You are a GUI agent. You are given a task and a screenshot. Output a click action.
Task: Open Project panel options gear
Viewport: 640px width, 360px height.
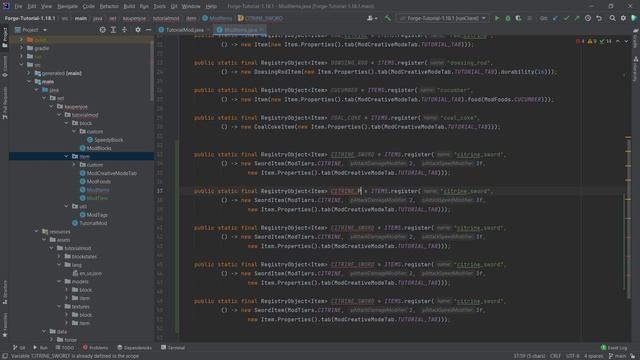pos(138,30)
